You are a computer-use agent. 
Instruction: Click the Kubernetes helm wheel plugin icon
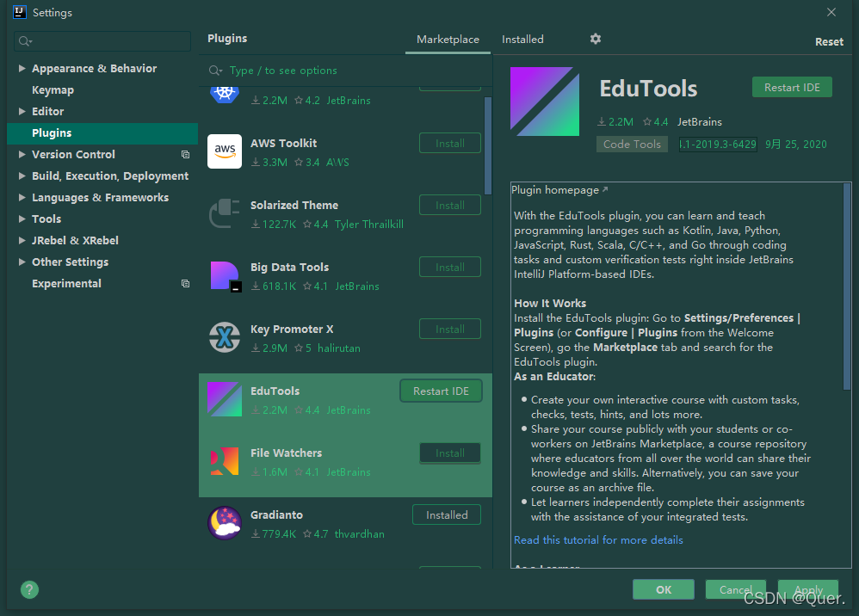[x=225, y=94]
